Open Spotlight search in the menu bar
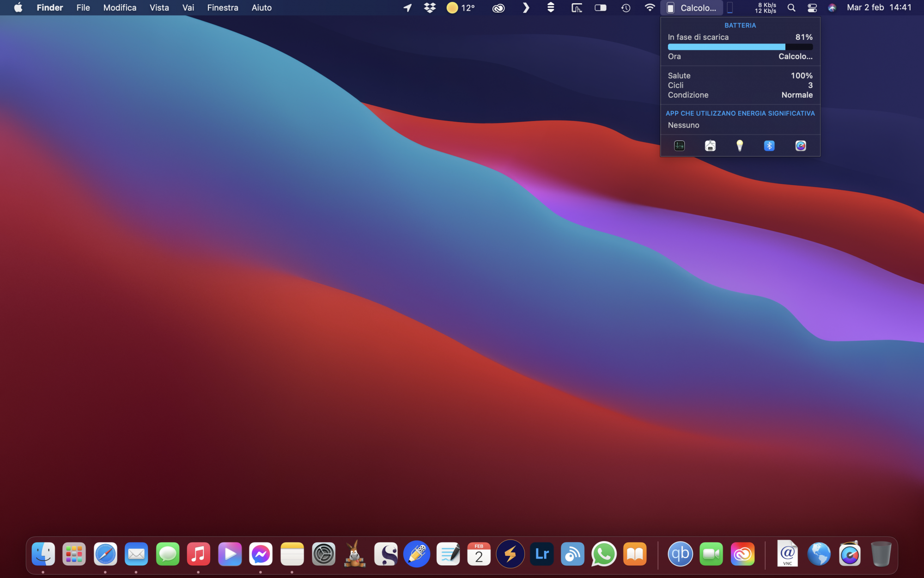Viewport: 924px width, 578px height. point(791,8)
